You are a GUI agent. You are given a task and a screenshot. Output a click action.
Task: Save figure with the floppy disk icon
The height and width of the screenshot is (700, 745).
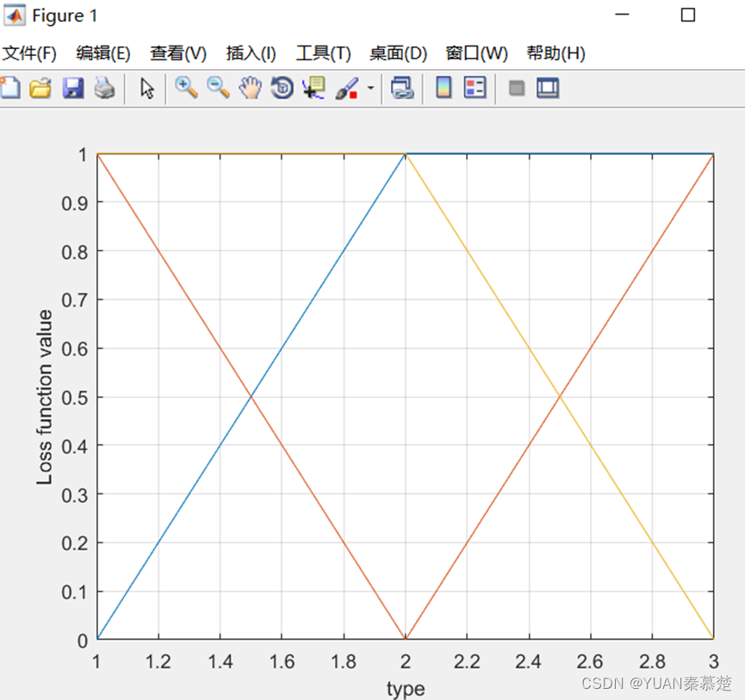[x=73, y=89]
